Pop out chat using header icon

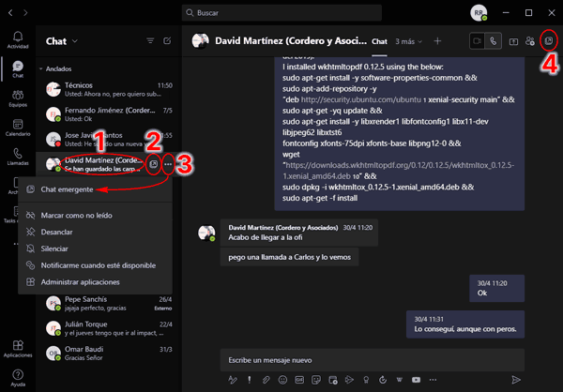[549, 41]
